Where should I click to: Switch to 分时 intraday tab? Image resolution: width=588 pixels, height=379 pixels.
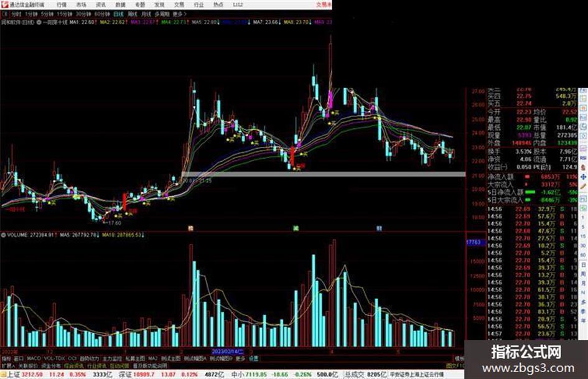(16, 14)
